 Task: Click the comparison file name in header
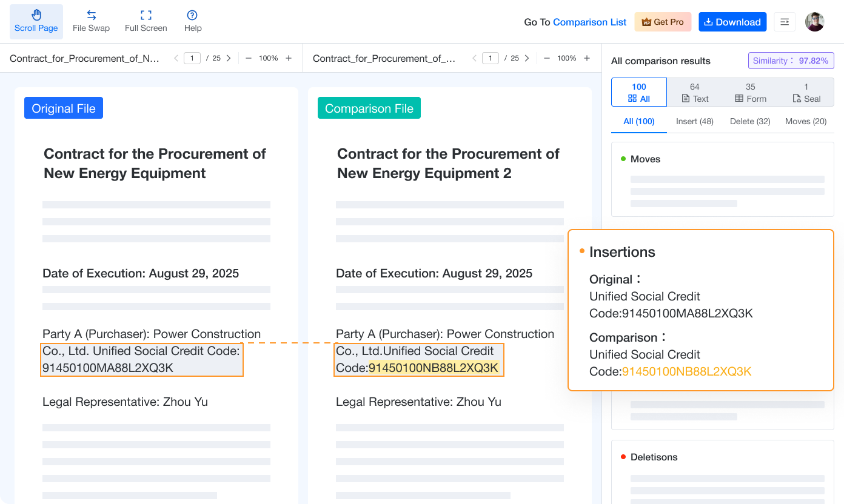[x=384, y=58]
